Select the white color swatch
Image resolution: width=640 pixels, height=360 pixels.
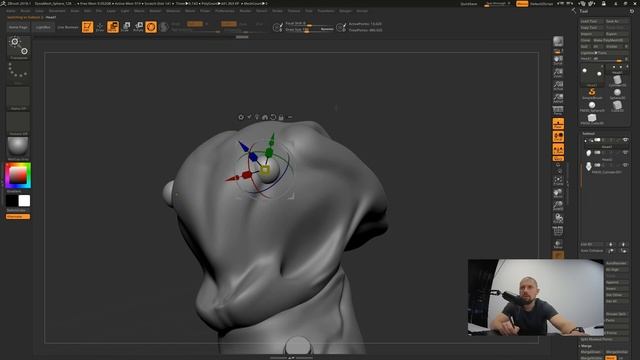(24, 200)
